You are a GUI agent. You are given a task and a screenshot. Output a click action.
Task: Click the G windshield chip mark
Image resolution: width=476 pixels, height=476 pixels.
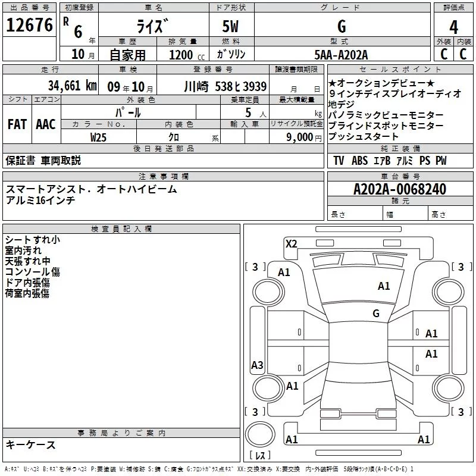tap(376, 314)
